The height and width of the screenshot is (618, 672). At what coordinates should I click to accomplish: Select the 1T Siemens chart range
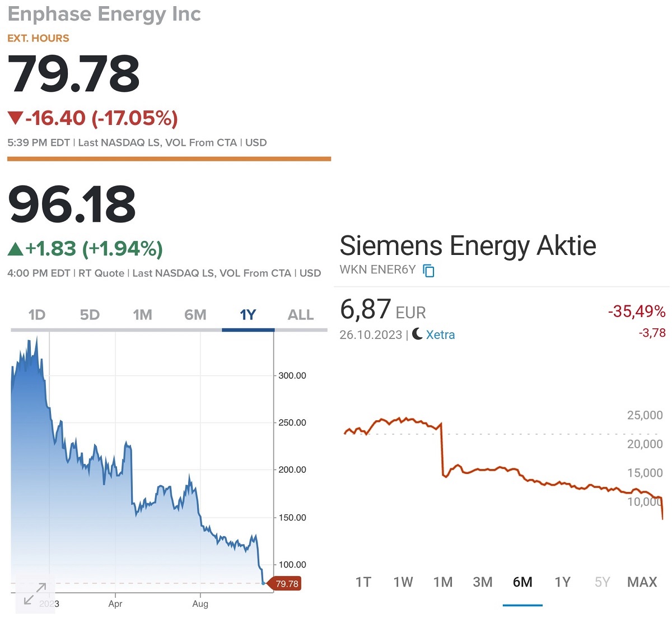pos(363,582)
